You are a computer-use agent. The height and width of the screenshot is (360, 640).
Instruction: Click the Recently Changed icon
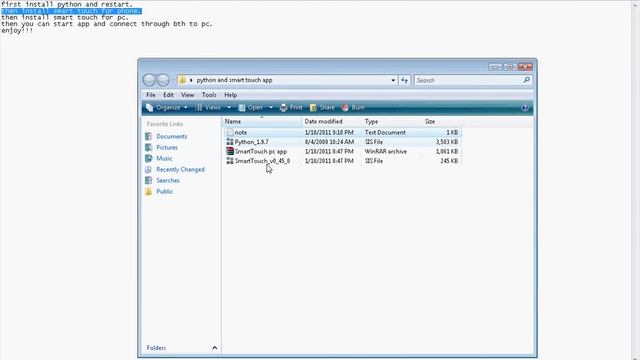coord(149,169)
